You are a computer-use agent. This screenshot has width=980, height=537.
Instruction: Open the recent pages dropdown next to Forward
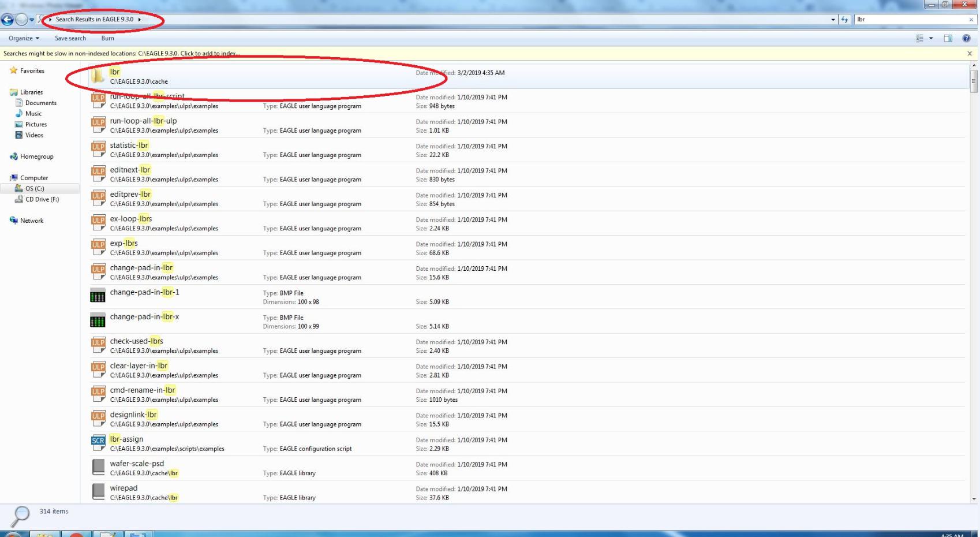click(32, 20)
